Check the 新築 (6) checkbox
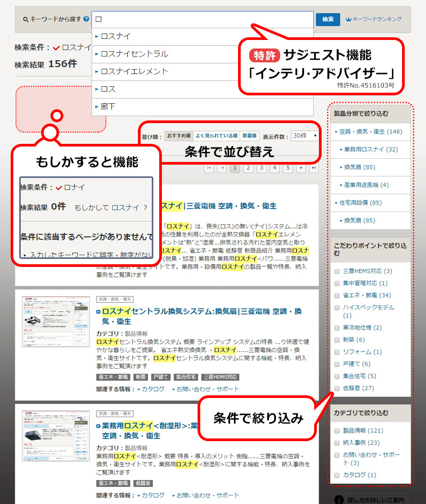Viewport: 426px width, 504px height. (x=337, y=340)
